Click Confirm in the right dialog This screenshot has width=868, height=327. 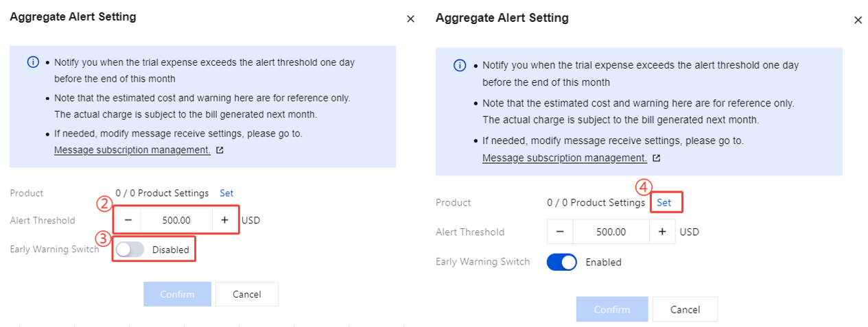point(612,309)
